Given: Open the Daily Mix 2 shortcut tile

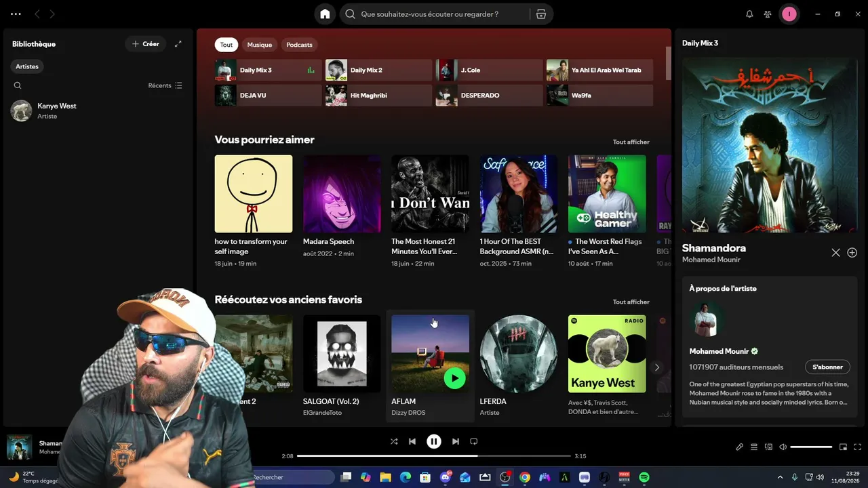Looking at the screenshot, I should coord(378,70).
